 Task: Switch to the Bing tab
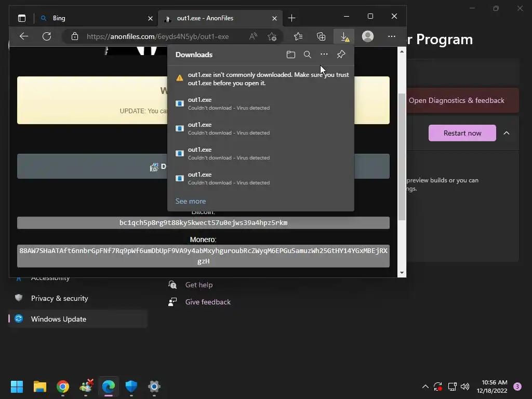click(96, 18)
